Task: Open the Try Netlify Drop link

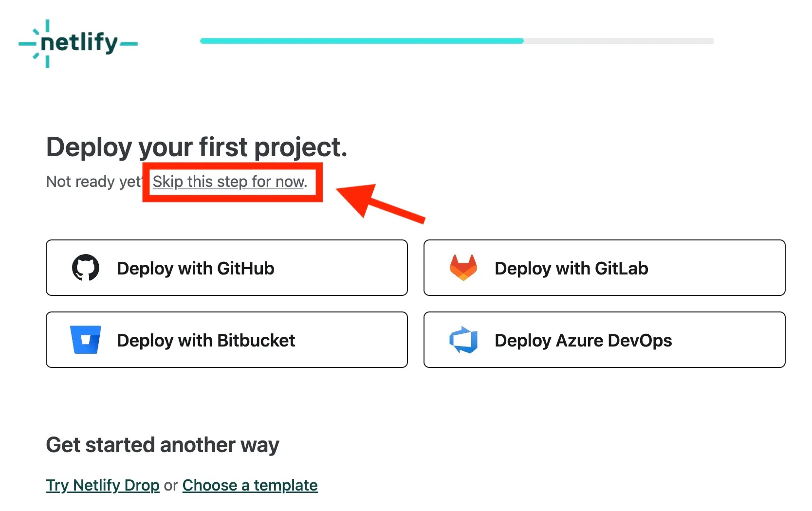Action: pos(103,485)
